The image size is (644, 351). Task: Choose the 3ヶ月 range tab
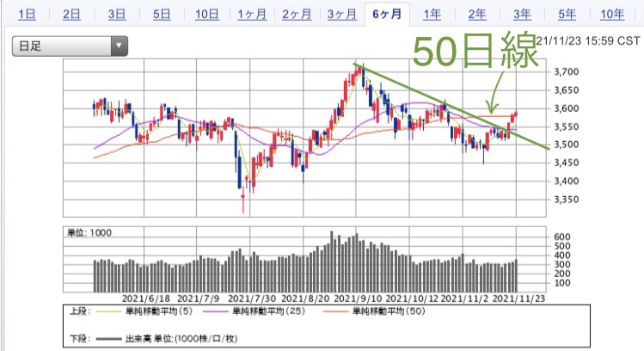click(341, 15)
